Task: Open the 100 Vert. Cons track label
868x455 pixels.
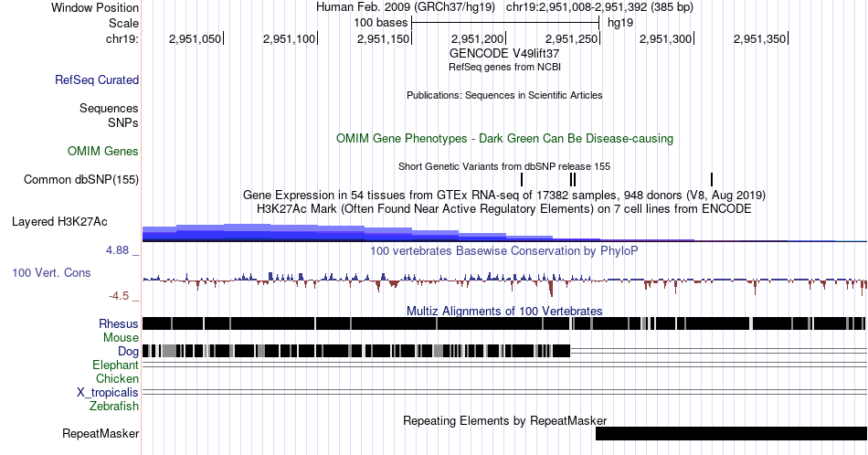Action: pyautogui.click(x=51, y=272)
